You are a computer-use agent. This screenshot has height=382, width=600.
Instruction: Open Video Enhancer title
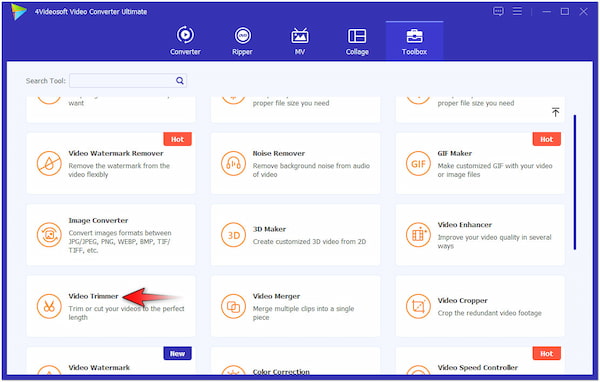point(465,225)
